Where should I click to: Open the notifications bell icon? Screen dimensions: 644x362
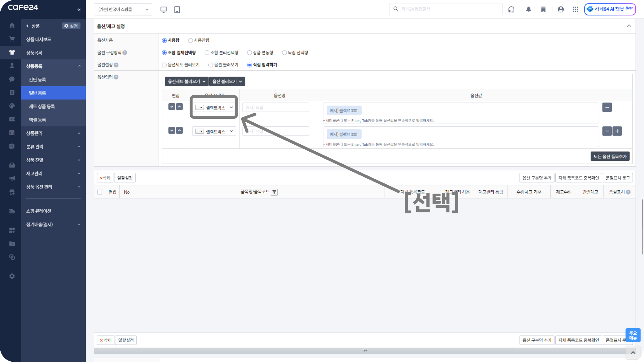(528, 9)
